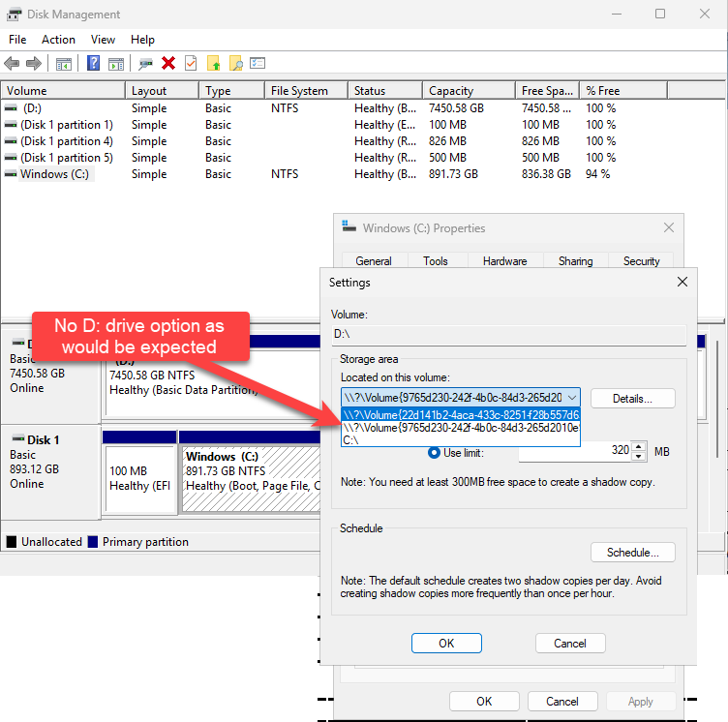The height and width of the screenshot is (722, 728).
Task: Click the red X delete icon
Action: point(168,63)
